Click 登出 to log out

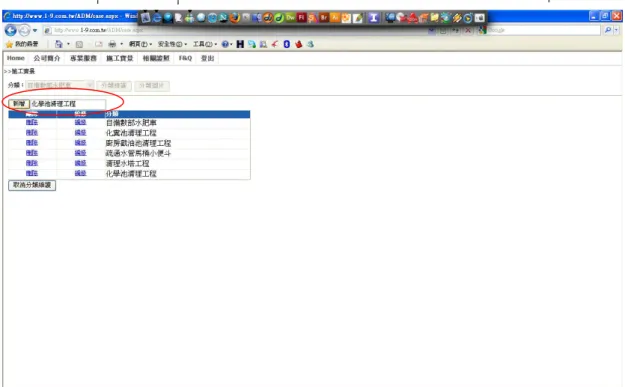pyautogui.click(x=207, y=58)
